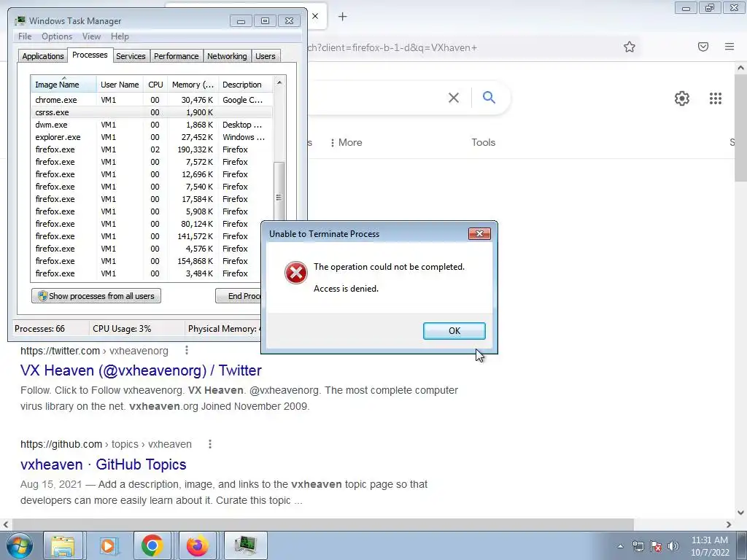Open the Windows Start menu orb

(19, 545)
